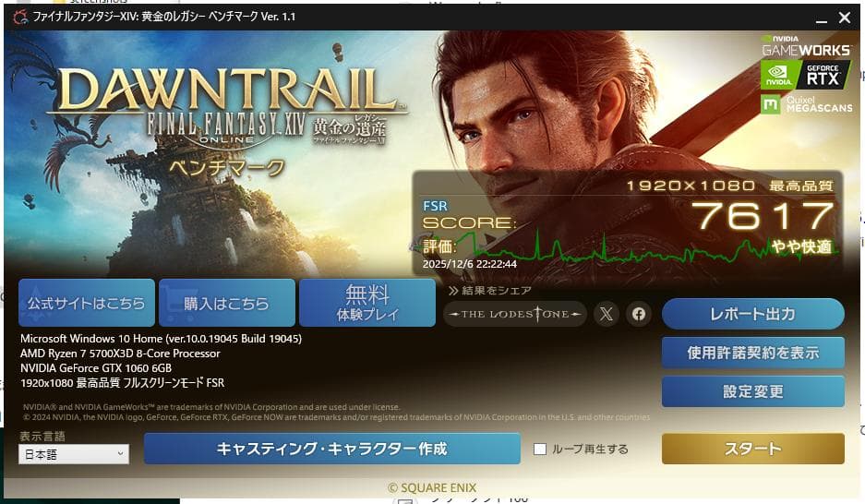Click the NVIDIA GameWorks logo
Image resolution: width=865 pixels, height=504 pixels.
coord(806,46)
